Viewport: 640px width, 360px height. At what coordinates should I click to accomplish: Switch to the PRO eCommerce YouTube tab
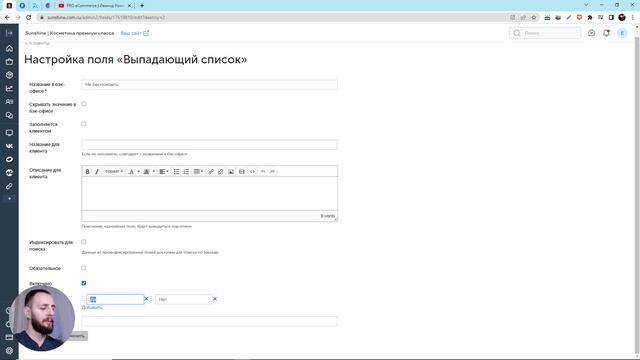click(x=94, y=6)
